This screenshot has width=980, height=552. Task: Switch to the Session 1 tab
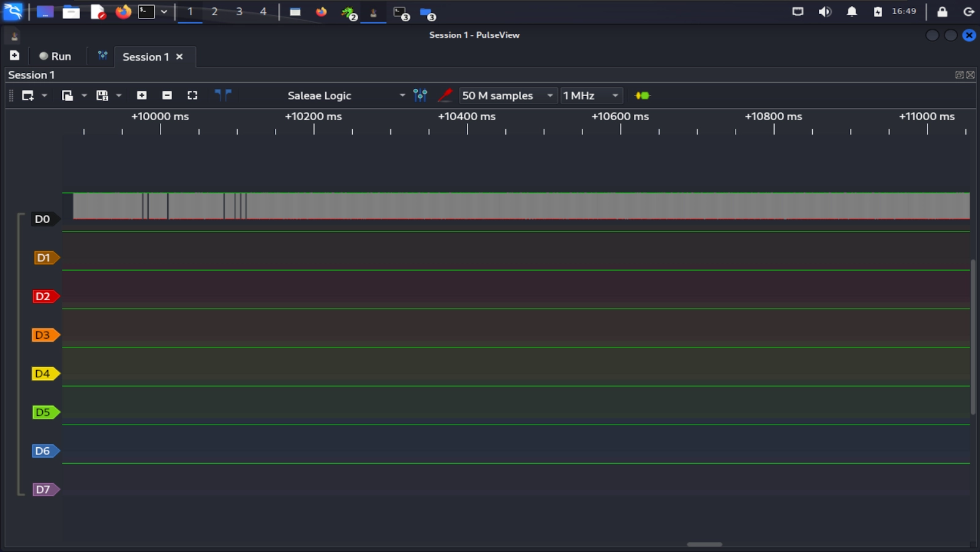146,56
